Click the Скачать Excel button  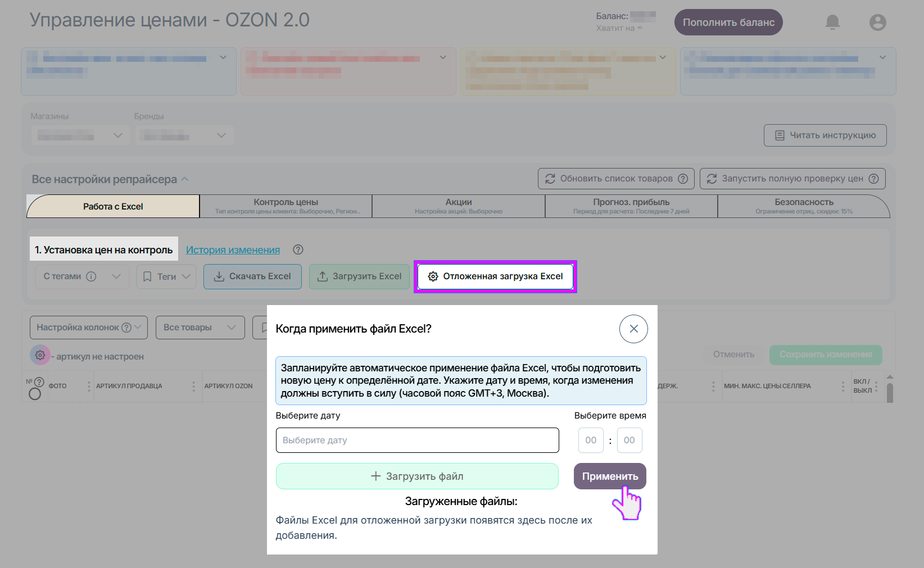pos(252,276)
